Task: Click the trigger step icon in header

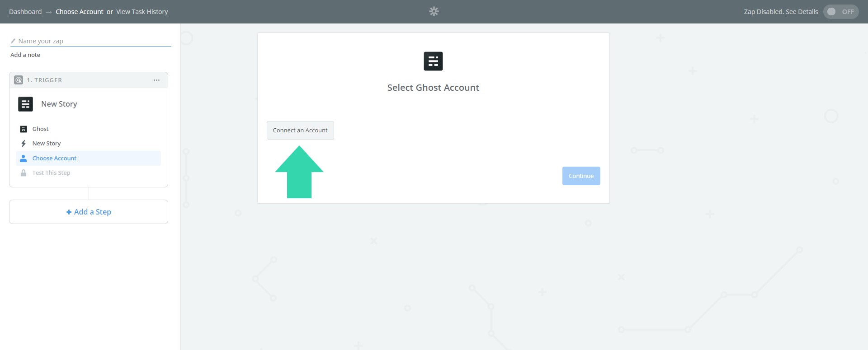Action: (19, 80)
